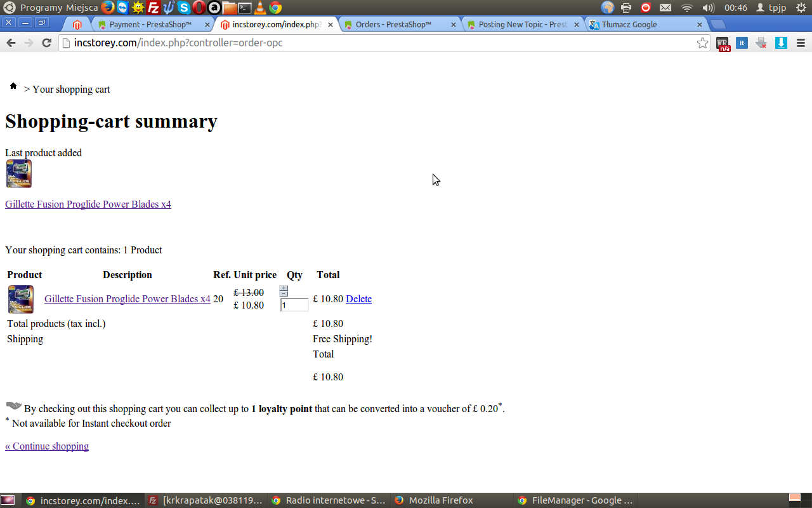Image resolution: width=812 pixels, height=508 pixels.
Task: Open the Wi-Fi network indicator
Action: click(x=687, y=8)
